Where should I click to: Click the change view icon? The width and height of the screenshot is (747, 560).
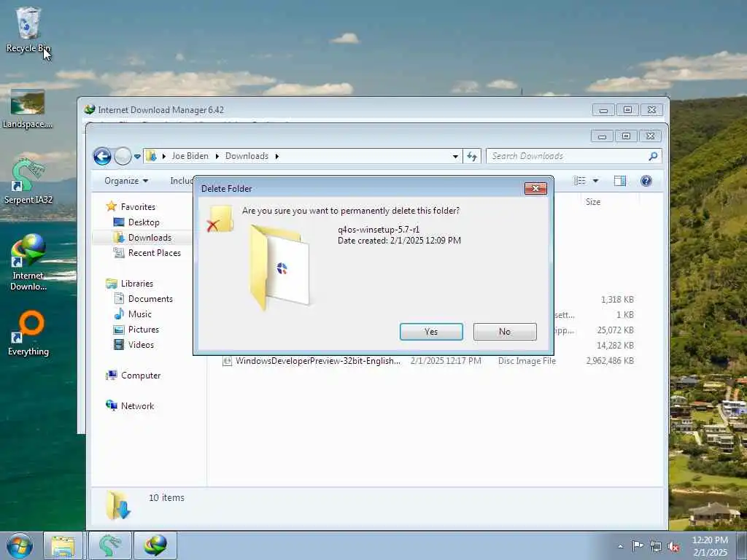(580, 181)
